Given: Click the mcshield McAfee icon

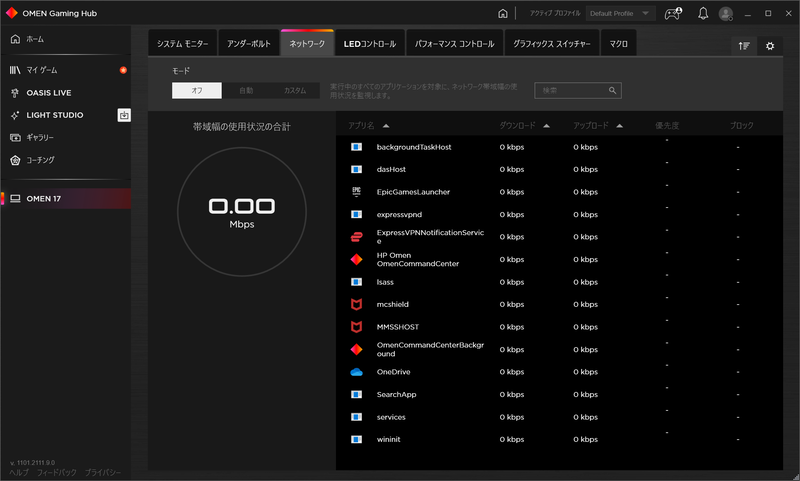Looking at the screenshot, I should [357, 305].
